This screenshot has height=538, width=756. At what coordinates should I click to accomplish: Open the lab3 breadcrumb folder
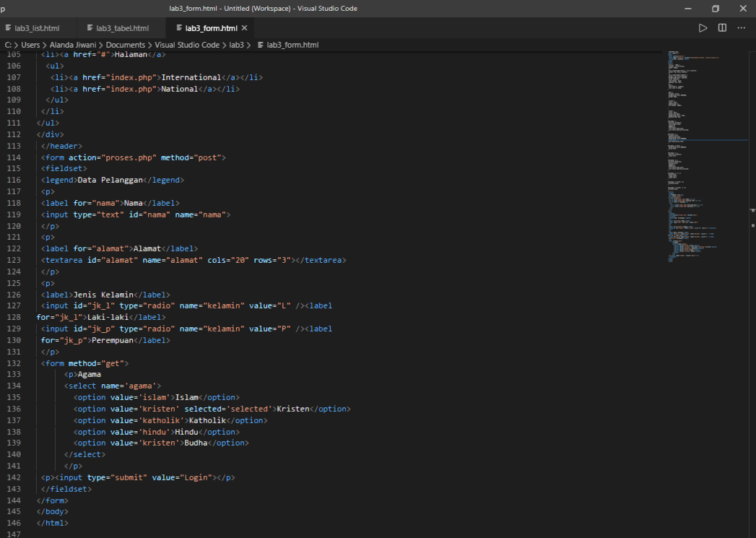click(236, 45)
